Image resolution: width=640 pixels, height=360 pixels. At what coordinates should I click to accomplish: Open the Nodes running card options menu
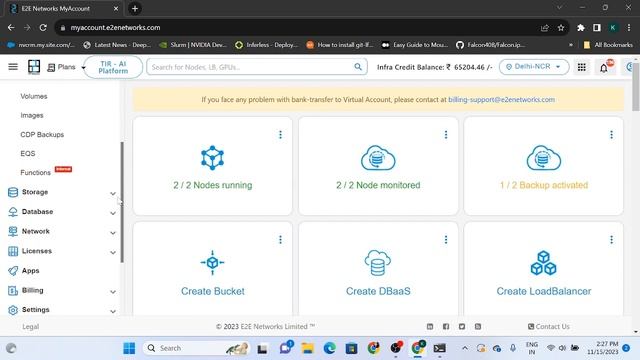click(x=280, y=135)
